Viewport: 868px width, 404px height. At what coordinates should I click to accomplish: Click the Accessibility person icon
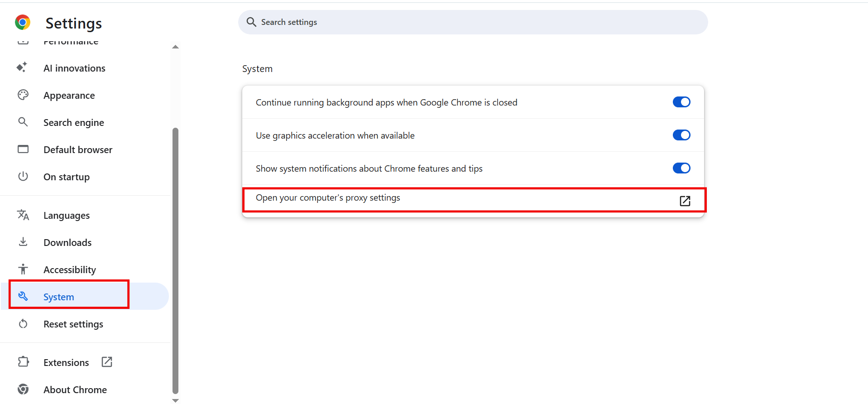coord(23,269)
